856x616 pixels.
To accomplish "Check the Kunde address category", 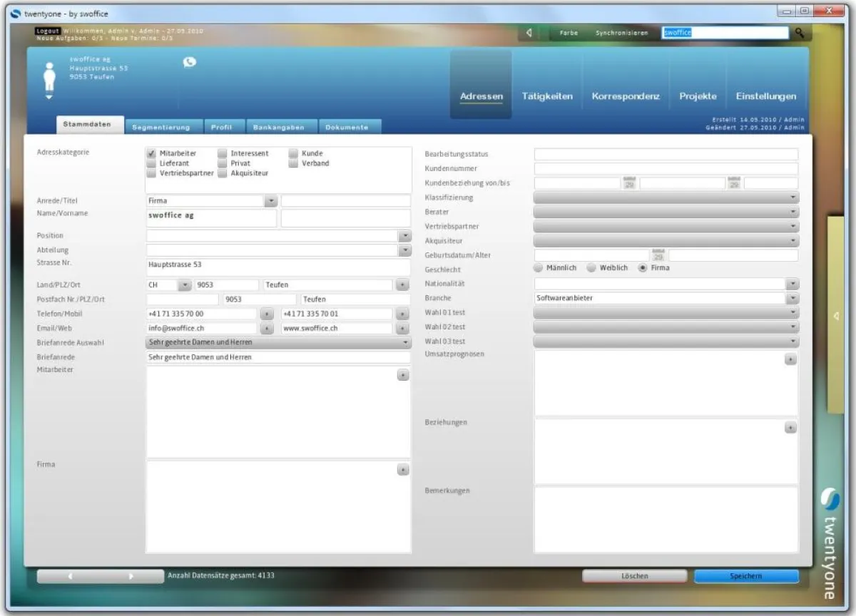I will (293, 153).
